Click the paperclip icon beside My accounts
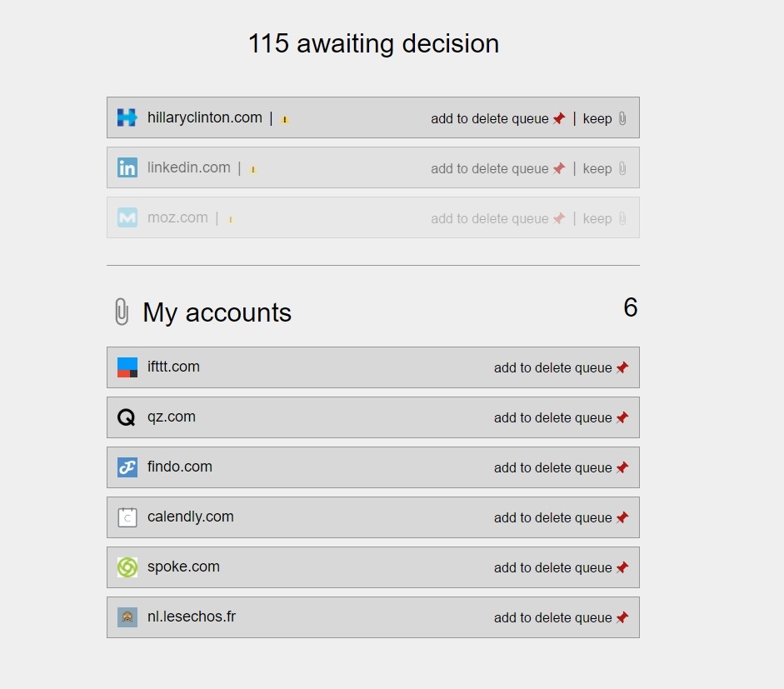The image size is (784, 689). [x=122, y=312]
